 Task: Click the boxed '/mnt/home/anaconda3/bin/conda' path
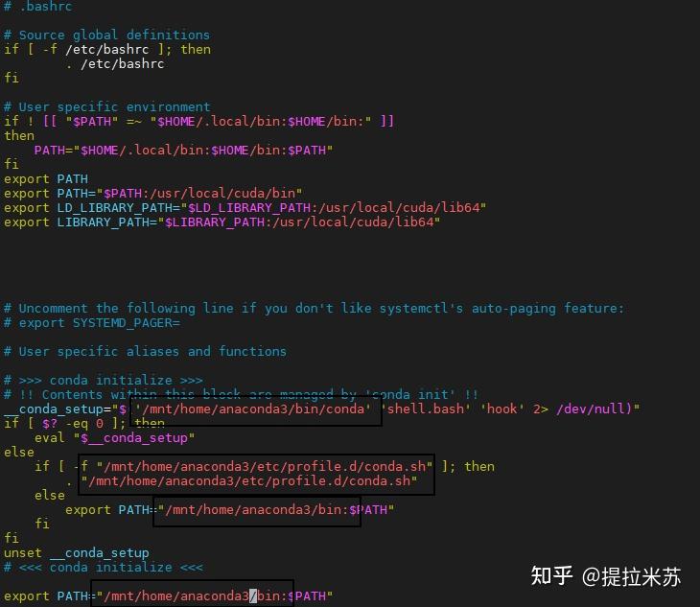coord(253,409)
